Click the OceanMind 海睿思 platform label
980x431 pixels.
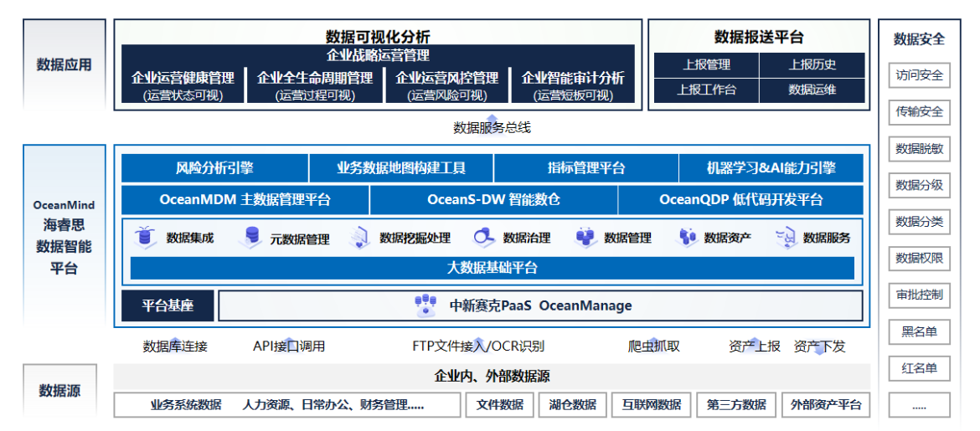pyautogui.click(x=64, y=236)
